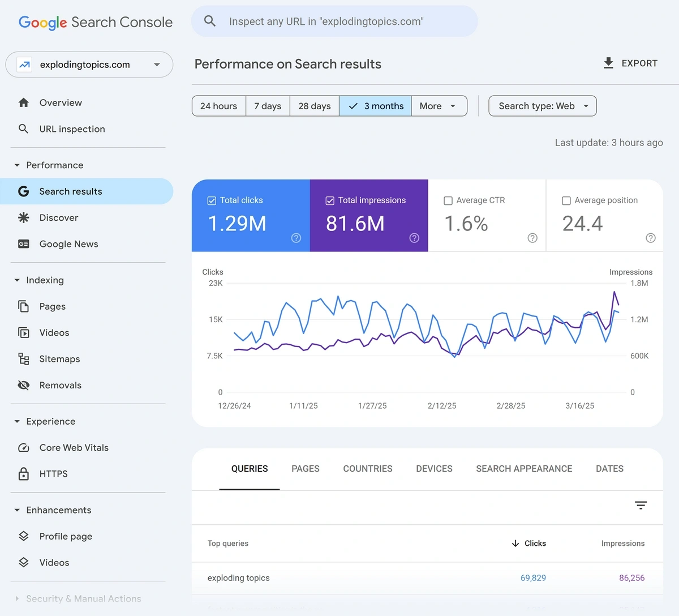This screenshot has width=679, height=616.
Task: Click the Profile page layers icon
Action: [24, 536]
